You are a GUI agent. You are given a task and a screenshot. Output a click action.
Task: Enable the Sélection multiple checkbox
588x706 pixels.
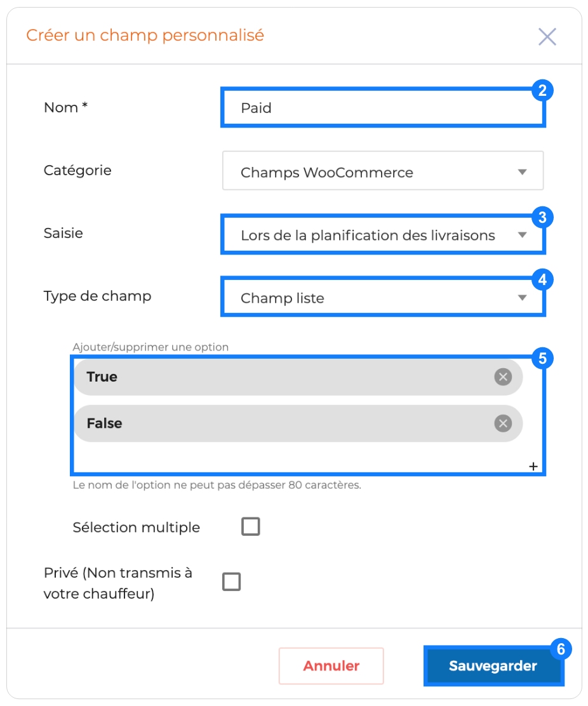pyautogui.click(x=250, y=526)
